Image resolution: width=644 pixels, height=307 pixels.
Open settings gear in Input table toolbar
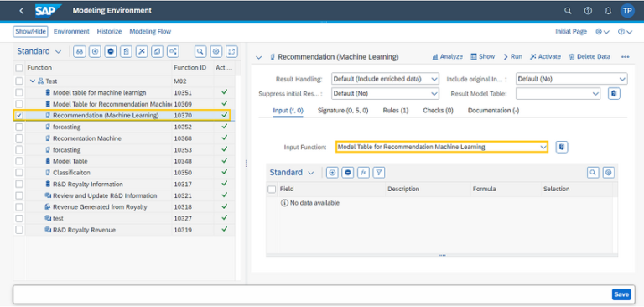(x=609, y=173)
